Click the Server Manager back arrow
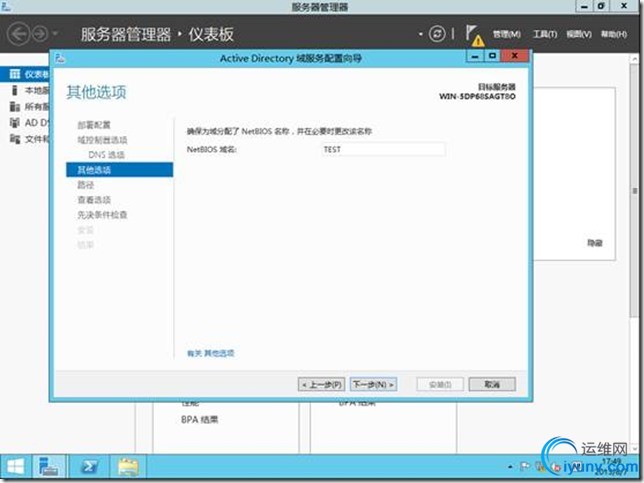Screen dimensions: 644x483 (18, 34)
